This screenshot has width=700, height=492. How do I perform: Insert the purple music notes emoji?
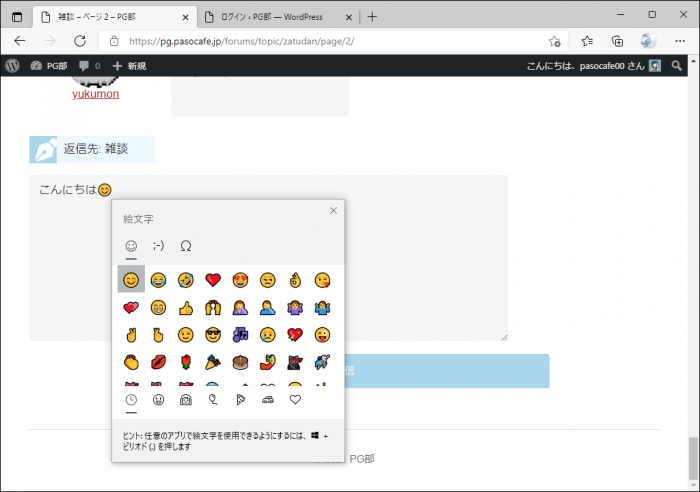pyautogui.click(x=240, y=334)
